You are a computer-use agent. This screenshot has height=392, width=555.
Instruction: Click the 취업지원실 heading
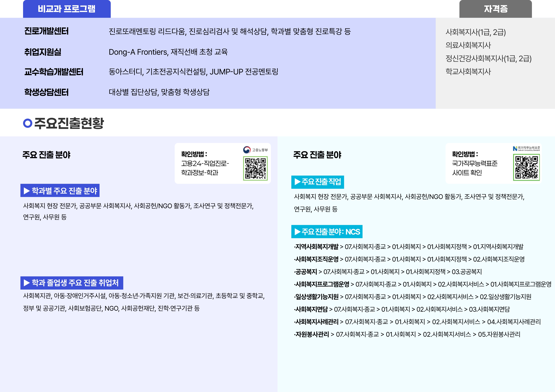click(43, 52)
